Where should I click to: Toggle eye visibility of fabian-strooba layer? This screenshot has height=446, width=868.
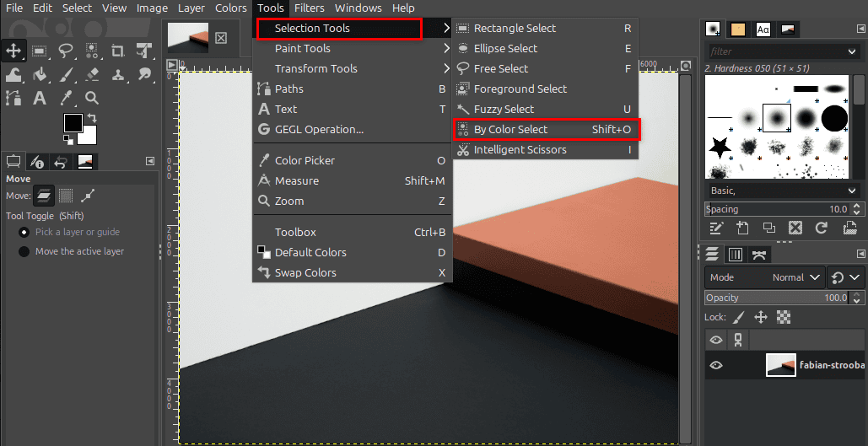(x=716, y=365)
